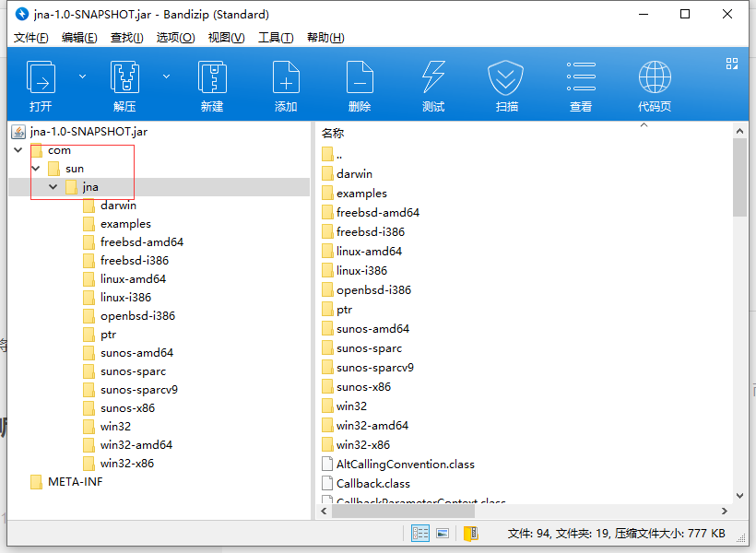
Task: Select jna-1.0-SNAPSHOT.jar root in tree
Action: (89, 132)
